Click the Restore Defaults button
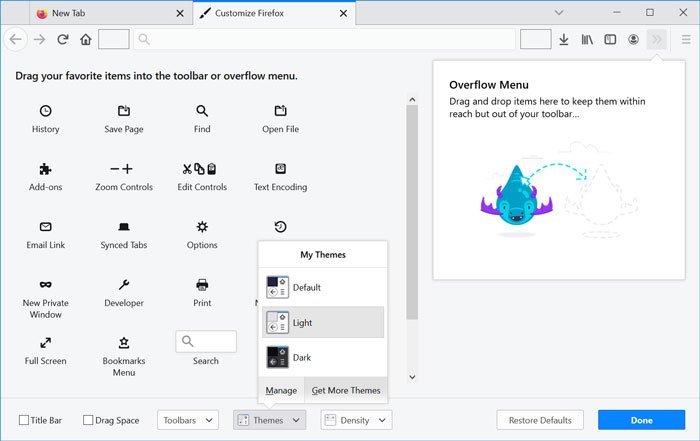Image resolution: width=700 pixels, height=441 pixels. (x=540, y=420)
